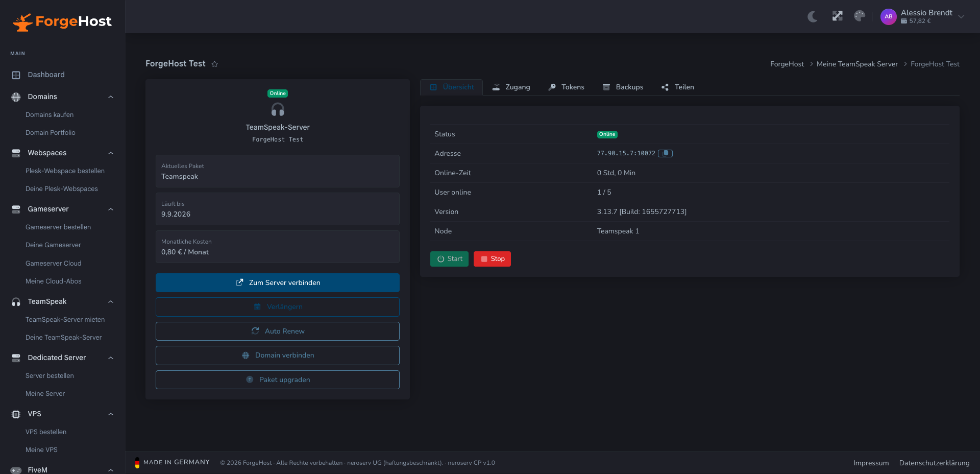
Task: Click Meine TeamSpeak Server breadcrumb
Action: point(857,64)
